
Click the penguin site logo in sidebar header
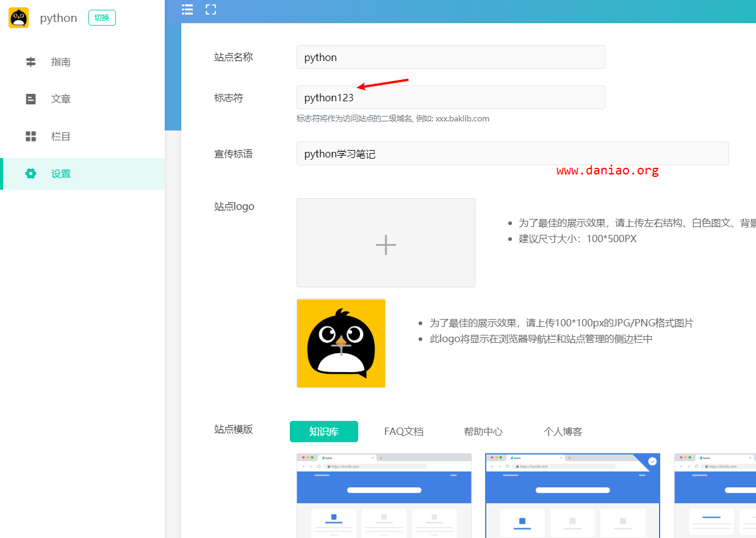tap(19, 18)
